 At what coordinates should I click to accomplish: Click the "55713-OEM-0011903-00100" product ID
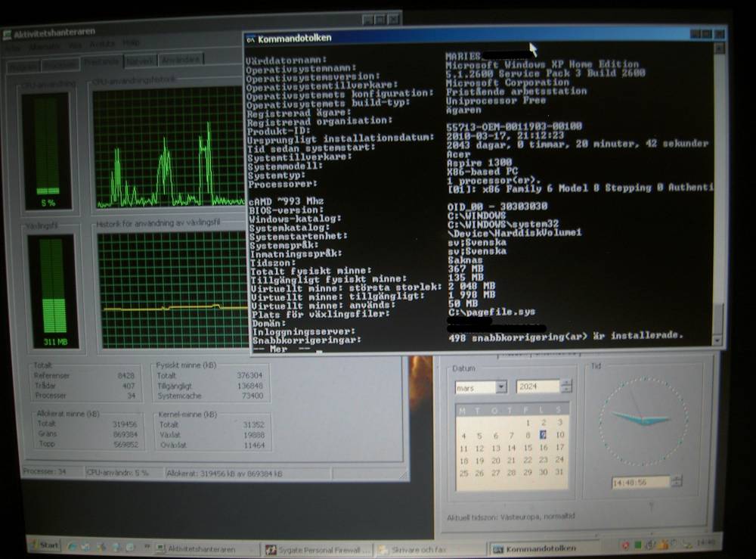tap(514, 126)
